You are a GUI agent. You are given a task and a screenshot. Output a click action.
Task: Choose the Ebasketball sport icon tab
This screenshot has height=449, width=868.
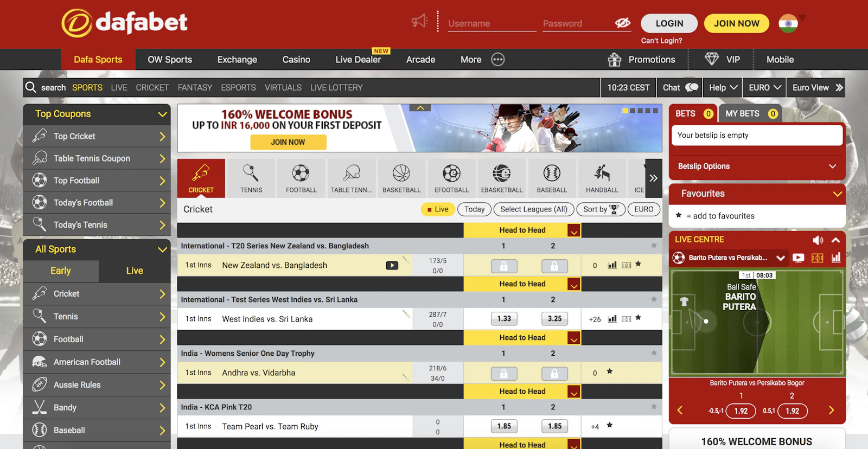[x=502, y=178]
